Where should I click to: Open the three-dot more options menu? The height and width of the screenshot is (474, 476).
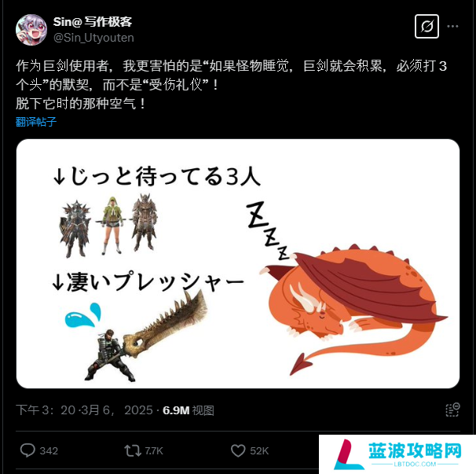tap(452, 27)
